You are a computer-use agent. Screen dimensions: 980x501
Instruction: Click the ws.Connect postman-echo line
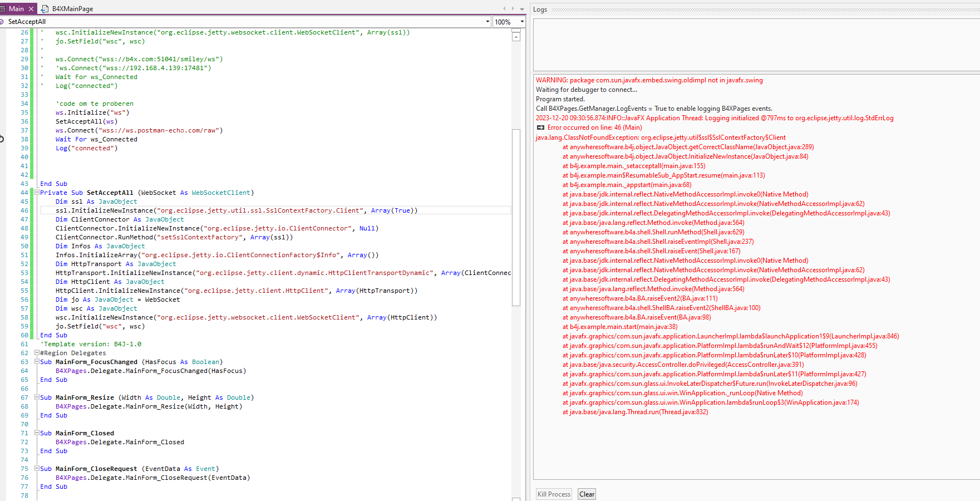tap(139, 130)
